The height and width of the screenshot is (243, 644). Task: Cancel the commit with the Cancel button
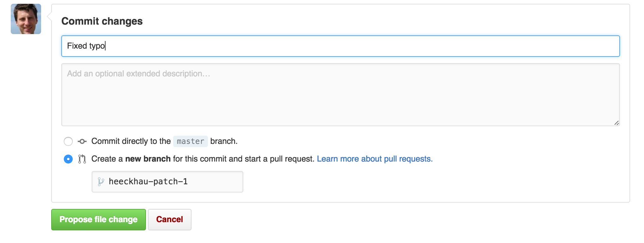coord(170,220)
